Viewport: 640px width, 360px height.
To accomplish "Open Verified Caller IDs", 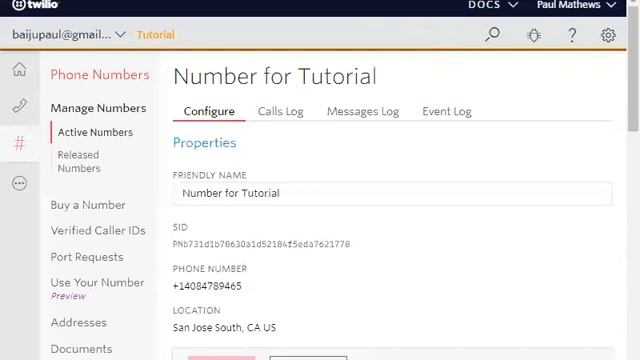I will pos(98,231).
